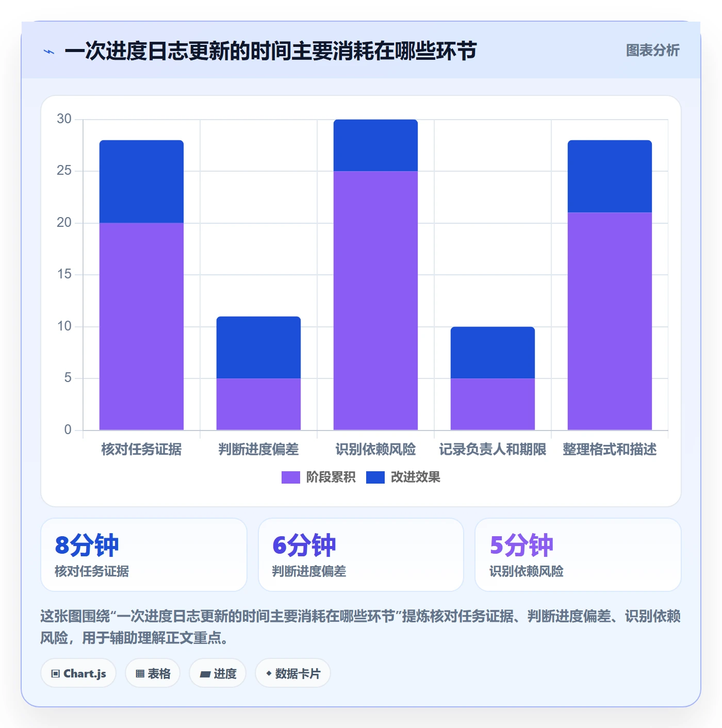Viewport: 722px width, 728px height.
Task: Click the 改进效果 legend label
Action: (415, 477)
